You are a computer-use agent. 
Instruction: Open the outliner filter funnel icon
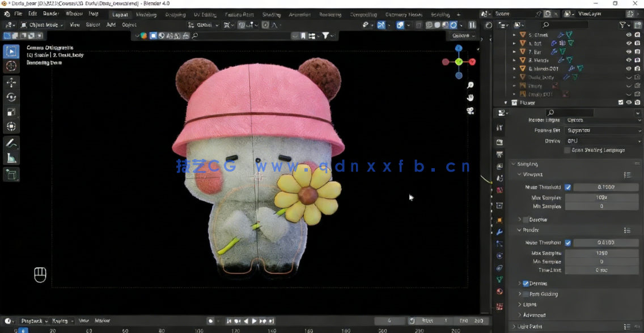point(622,24)
